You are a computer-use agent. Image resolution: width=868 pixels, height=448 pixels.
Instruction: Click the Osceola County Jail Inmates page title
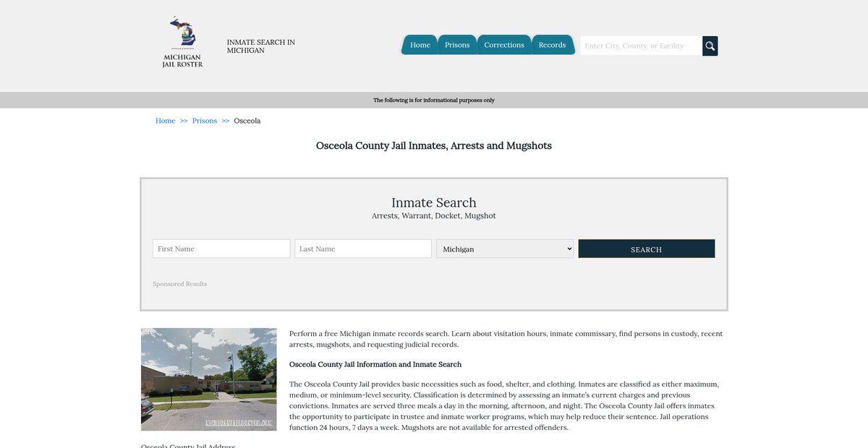click(x=434, y=145)
